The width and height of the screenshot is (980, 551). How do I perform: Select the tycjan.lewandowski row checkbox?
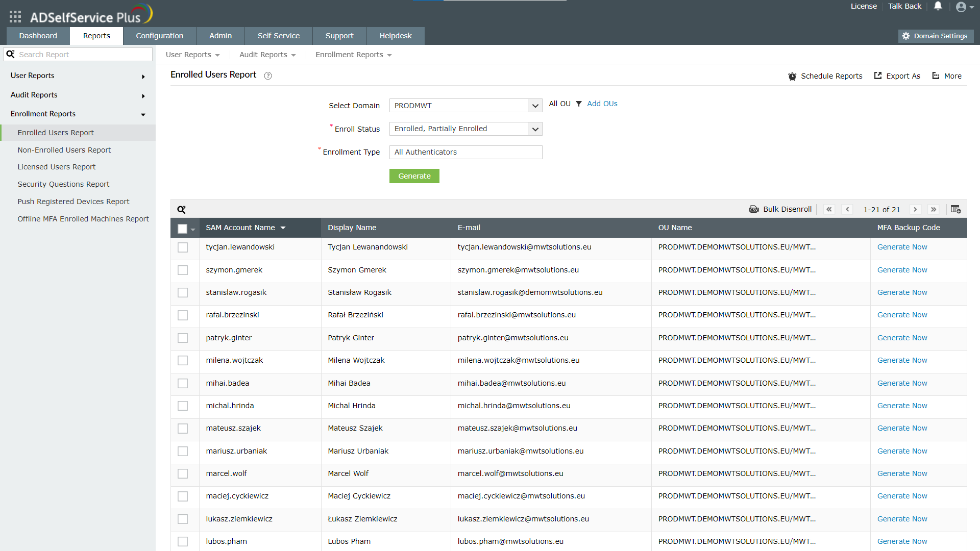183,247
